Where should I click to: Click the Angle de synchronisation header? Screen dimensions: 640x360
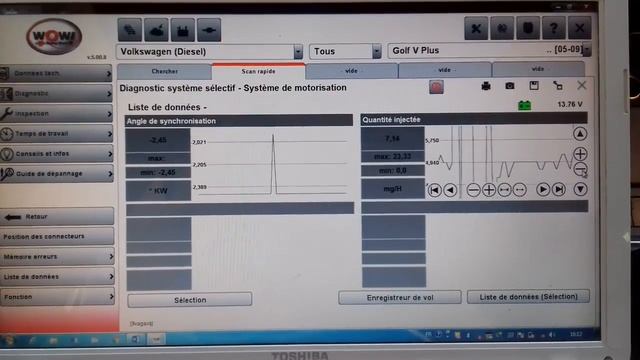tap(239, 121)
